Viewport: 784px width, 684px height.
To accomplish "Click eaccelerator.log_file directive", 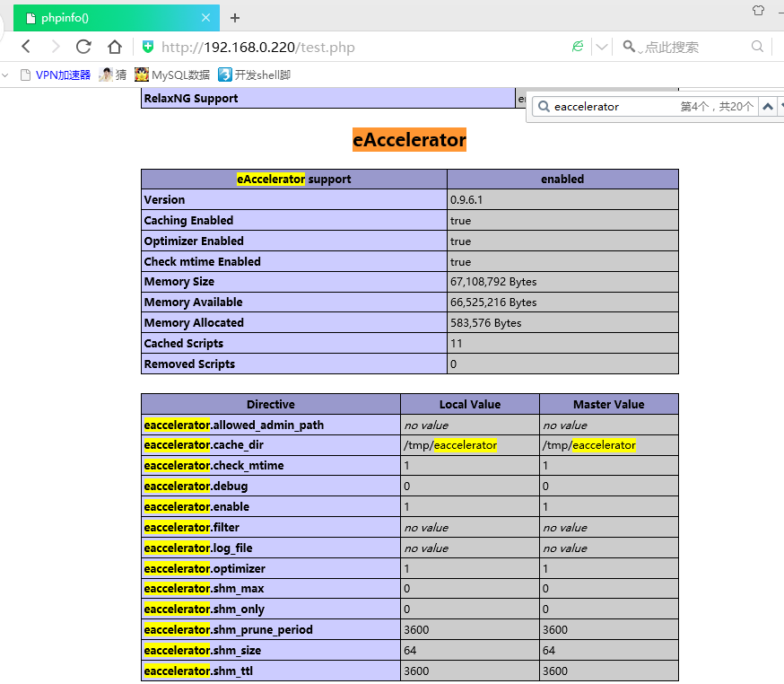I will pyautogui.click(x=198, y=548).
